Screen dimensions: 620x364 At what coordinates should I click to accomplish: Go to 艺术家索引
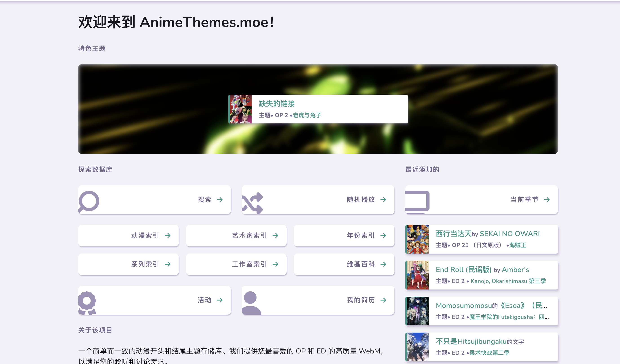coord(236,235)
